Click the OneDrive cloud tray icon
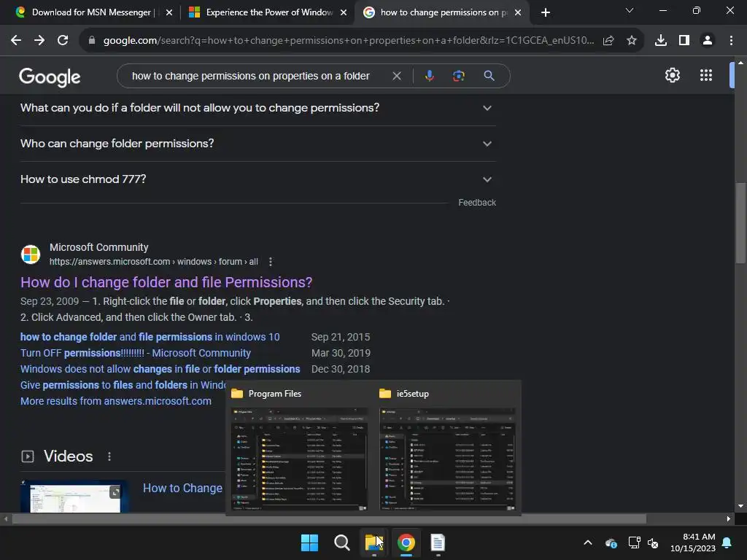Screen dimensions: 747x560 click(611, 542)
